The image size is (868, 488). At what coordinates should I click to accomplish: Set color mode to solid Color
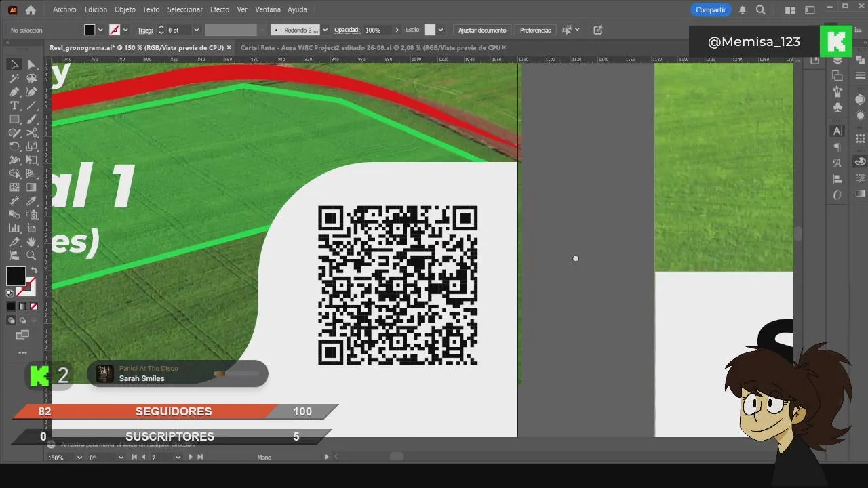(11, 306)
